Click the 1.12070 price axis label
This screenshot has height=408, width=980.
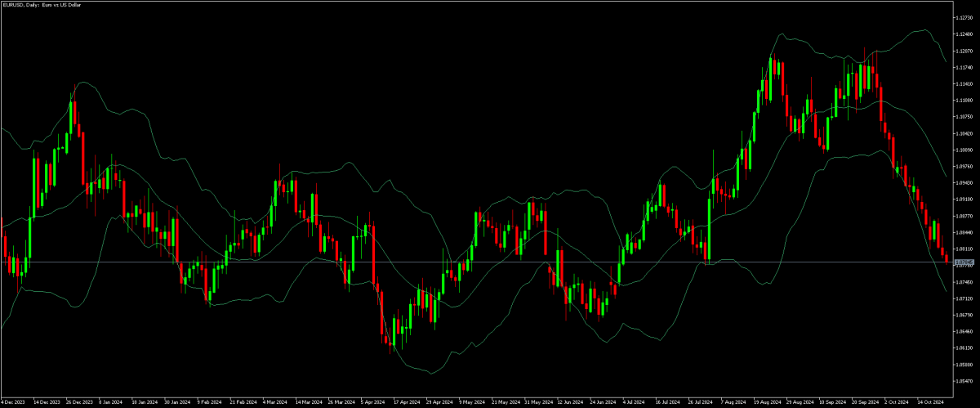pos(964,51)
